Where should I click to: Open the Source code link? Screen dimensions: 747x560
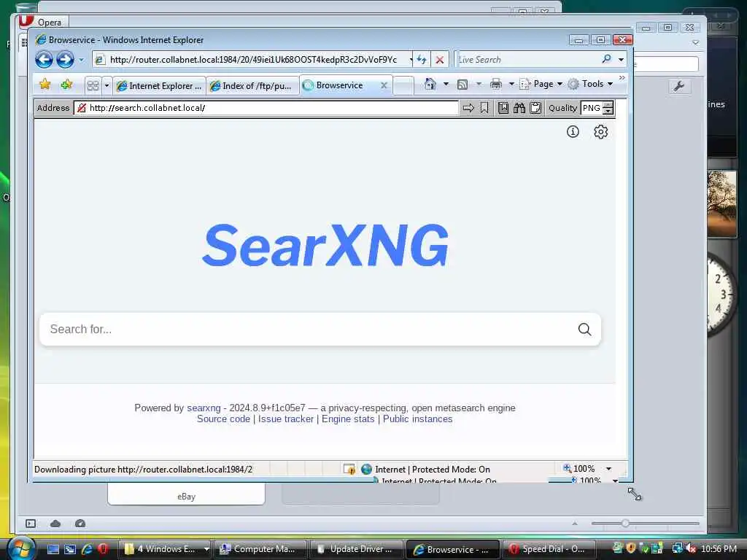click(x=223, y=419)
